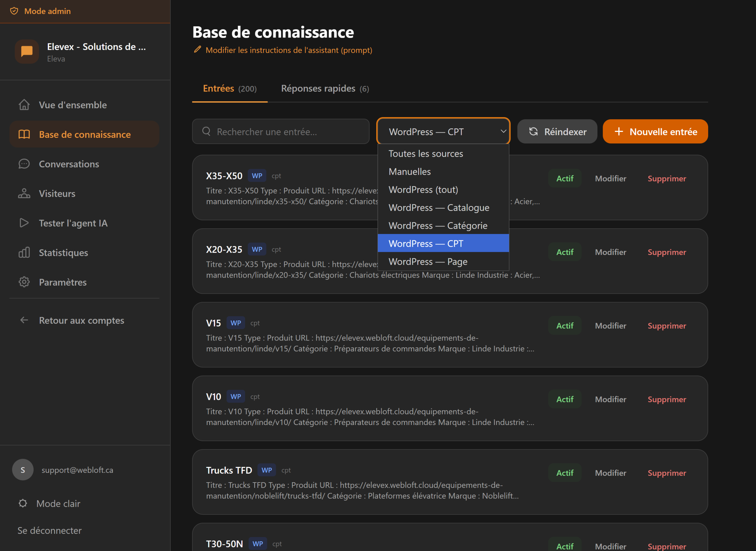Click the sun icon beside Mode clair
The height and width of the screenshot is (551, 756).
click(x=23, y=503)
